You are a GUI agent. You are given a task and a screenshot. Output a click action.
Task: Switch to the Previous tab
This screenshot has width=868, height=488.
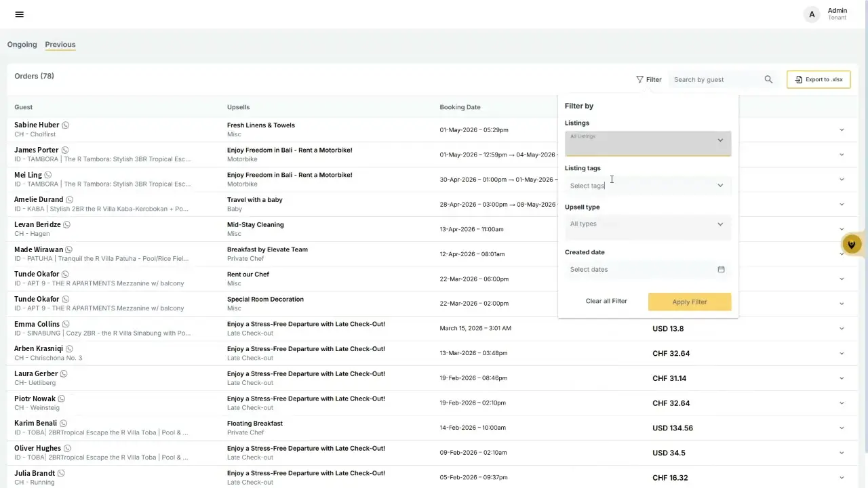coord(60,44)
